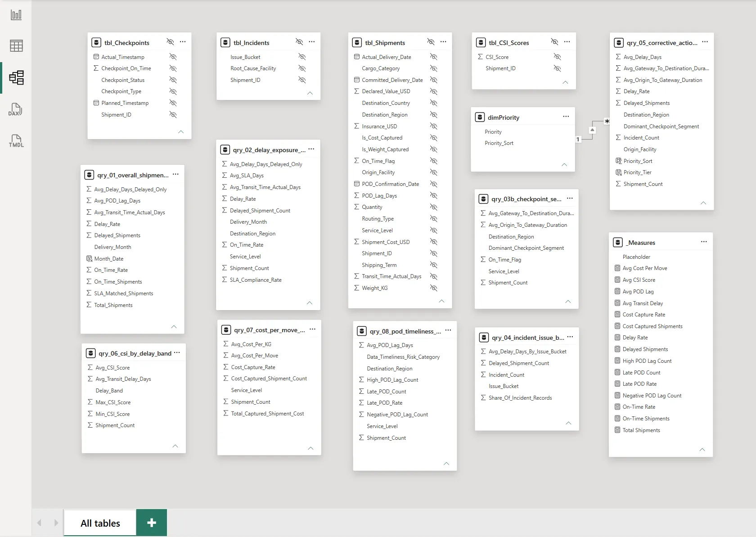756x537 pixels.
Task: Collapse the dimPriority table card
Action: click(564, 165)
